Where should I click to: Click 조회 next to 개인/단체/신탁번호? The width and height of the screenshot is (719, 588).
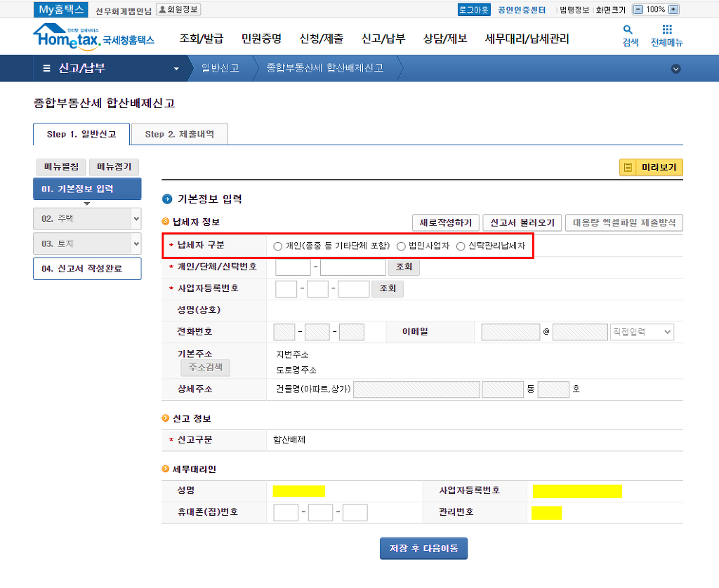404,267
